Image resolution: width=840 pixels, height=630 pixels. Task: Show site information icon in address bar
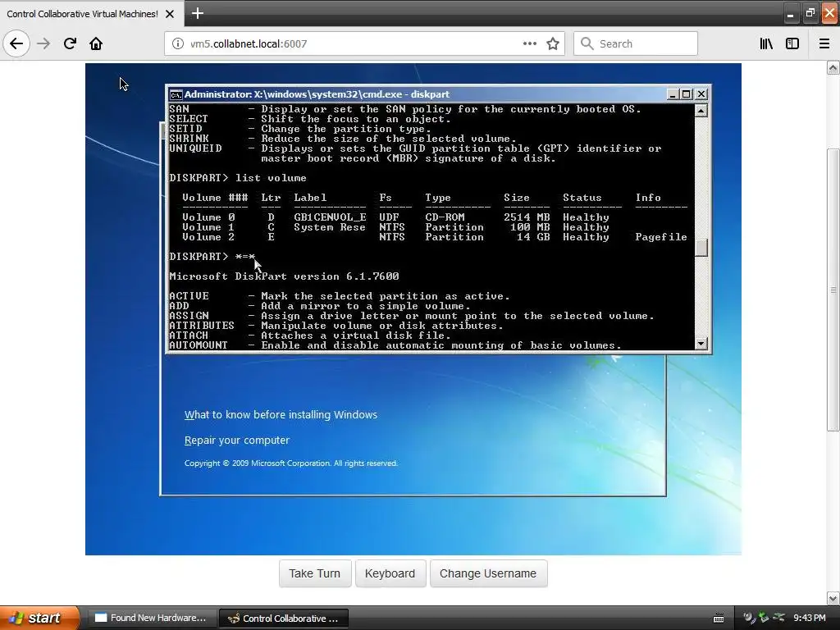coord(178,43)
